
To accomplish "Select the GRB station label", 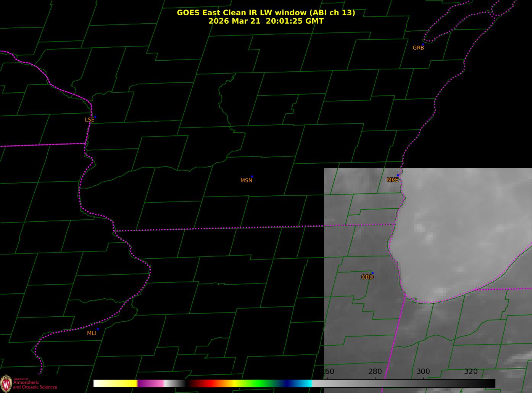I will (x=418, y=48).
